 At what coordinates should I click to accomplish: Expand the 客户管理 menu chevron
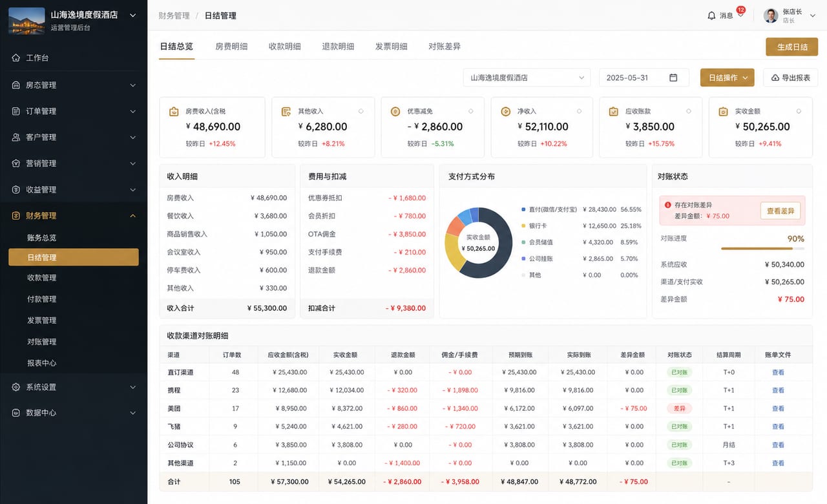tap(132, 138)
